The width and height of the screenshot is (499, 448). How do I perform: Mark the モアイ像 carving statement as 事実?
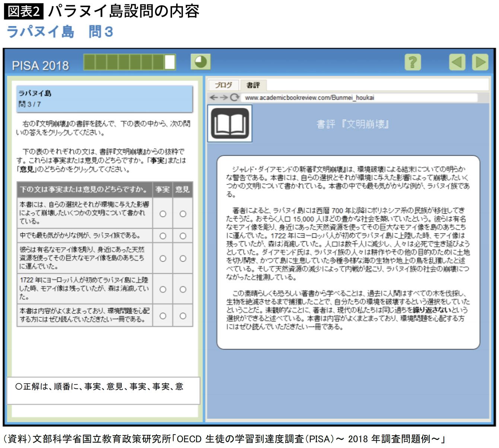163,259
